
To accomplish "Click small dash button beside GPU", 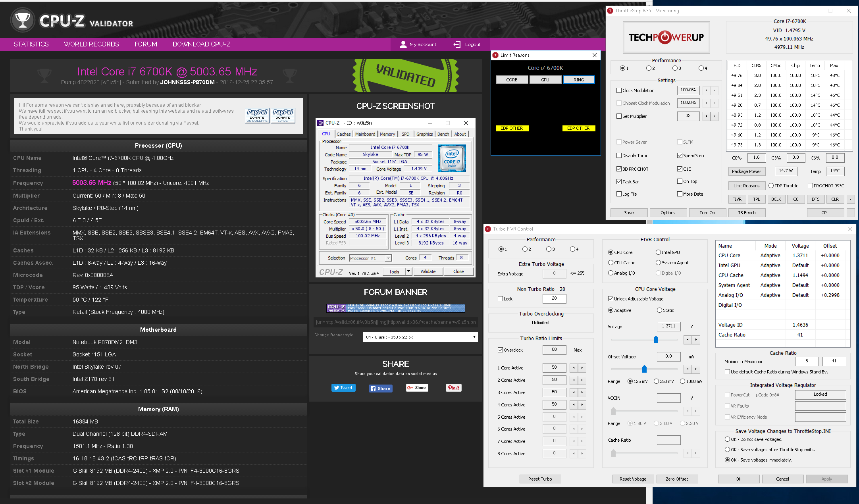I will point(850,213).
